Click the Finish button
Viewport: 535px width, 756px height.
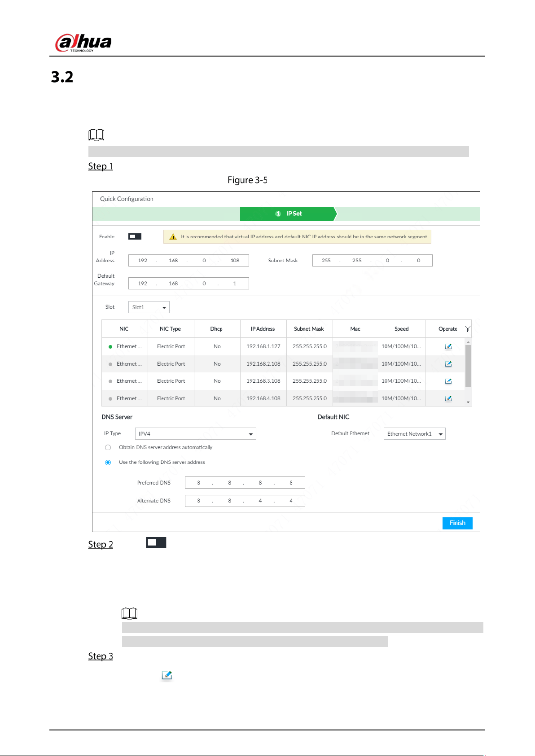[x=457, y=523]
